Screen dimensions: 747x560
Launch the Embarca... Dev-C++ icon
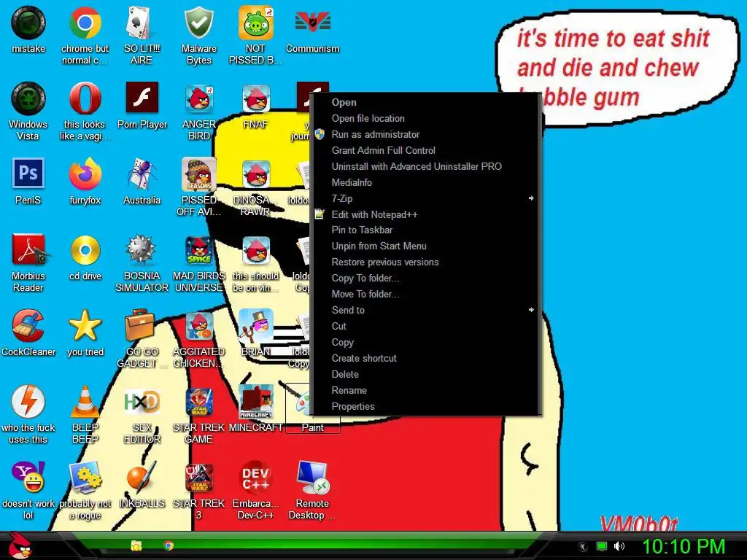point(256,489)
